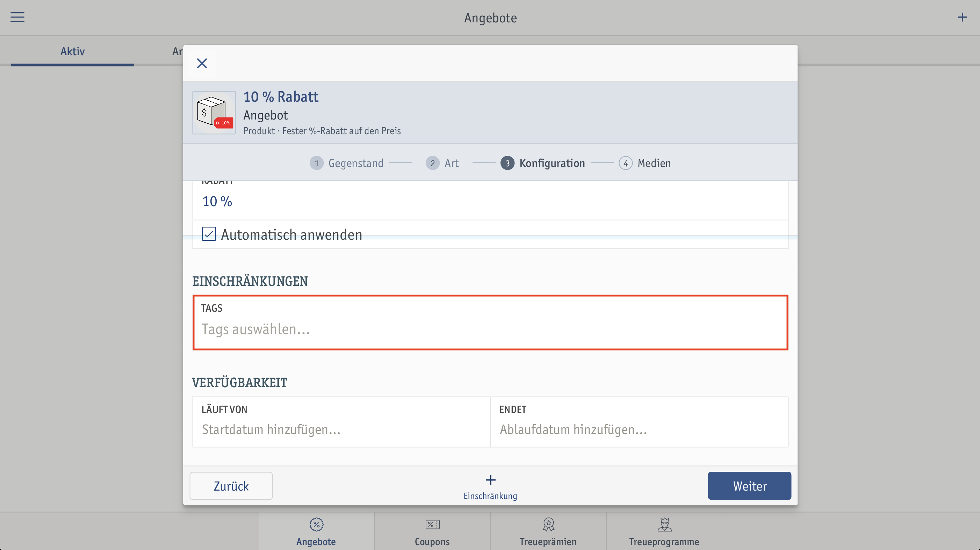This screenshot has width=980, height=550.
Task: Click the Verfügbarkeit section heading
Action: 239,382
